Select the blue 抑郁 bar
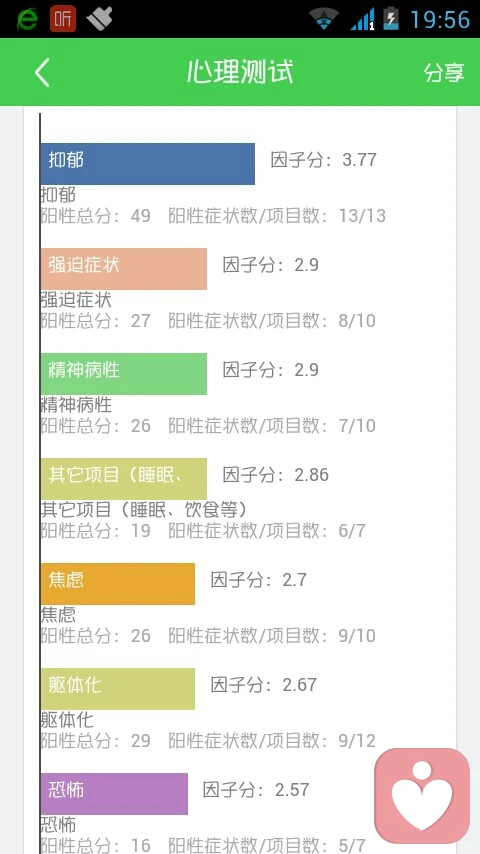This screenshot has height=854, width=480. tap(148, 164)
